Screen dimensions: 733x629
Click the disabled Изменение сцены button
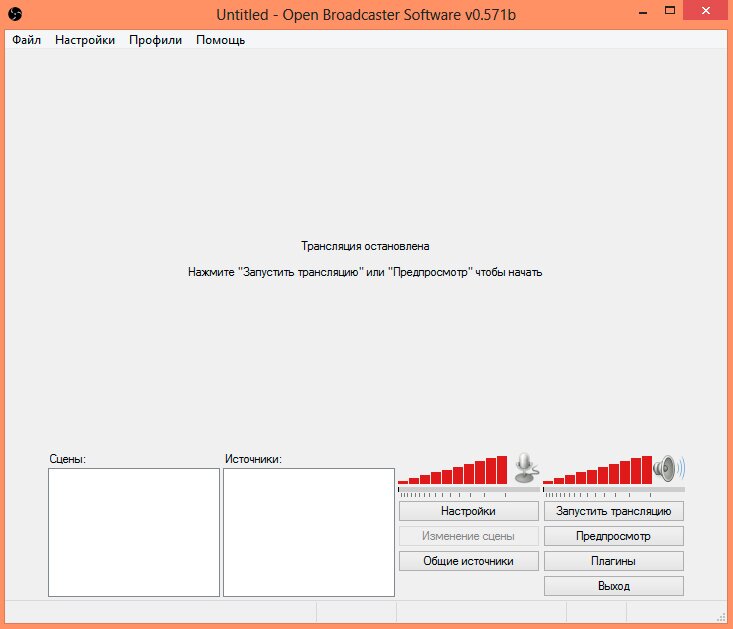pos(468,536)
